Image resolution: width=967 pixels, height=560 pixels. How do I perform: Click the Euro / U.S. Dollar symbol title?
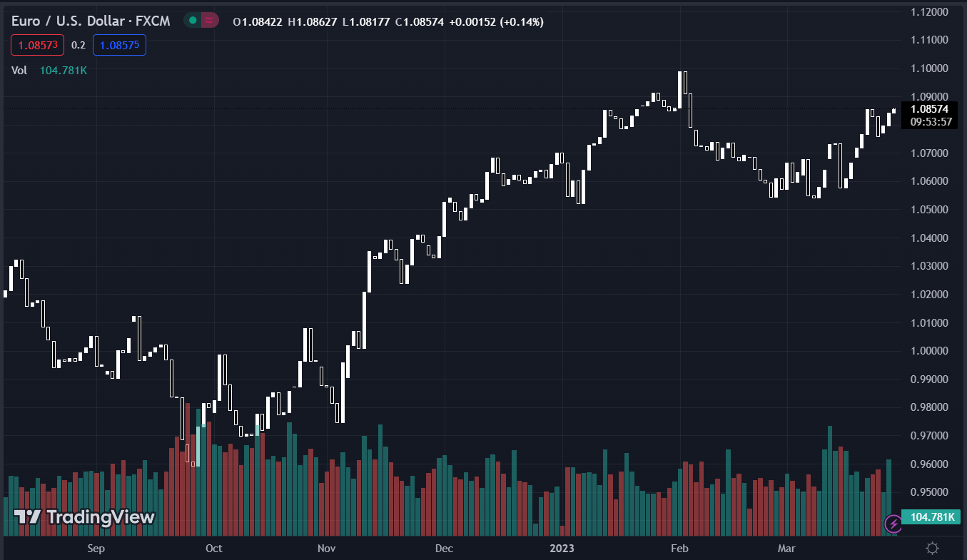[x=91, y=21]
